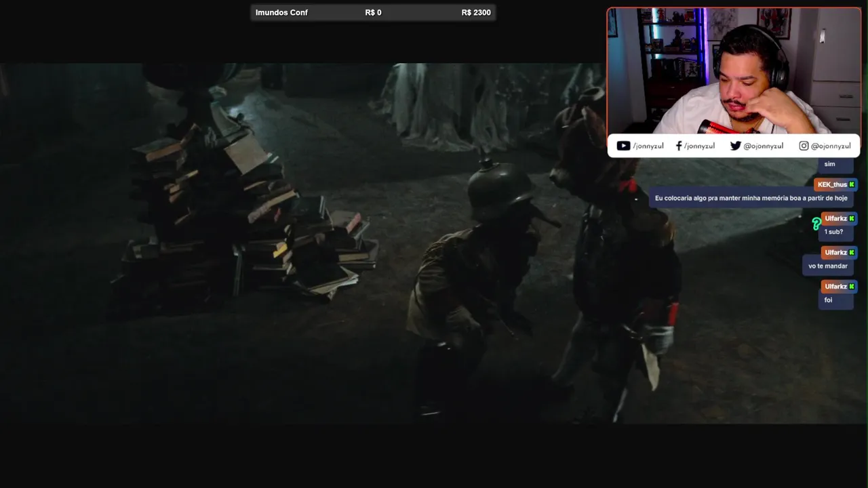Click the Kick badge above 'vo te mandar'
868x488 pixels.
852,252
